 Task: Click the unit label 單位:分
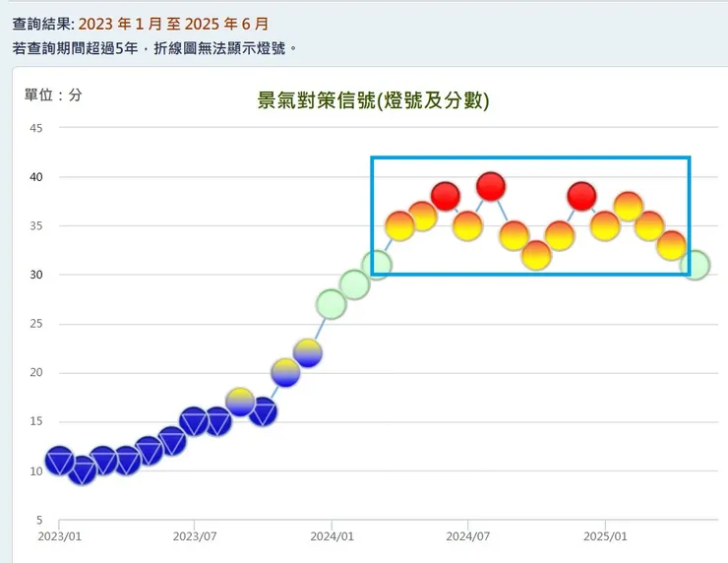53,94
